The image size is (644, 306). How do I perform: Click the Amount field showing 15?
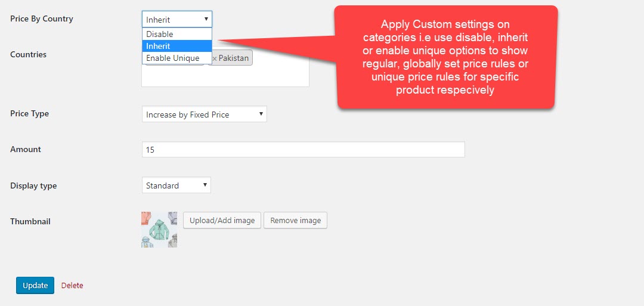303,150
